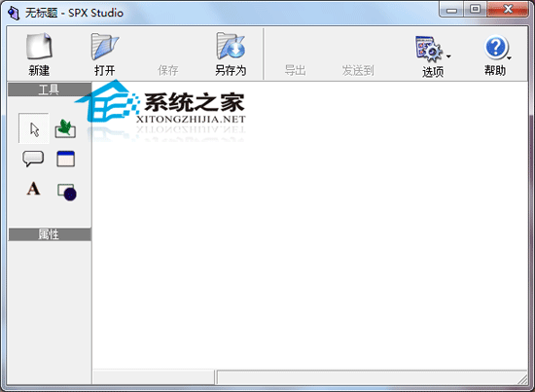This screenshot has width=535, height=392.
Task: Minimize the SPX Studio window
Action: tap(451, 10)
